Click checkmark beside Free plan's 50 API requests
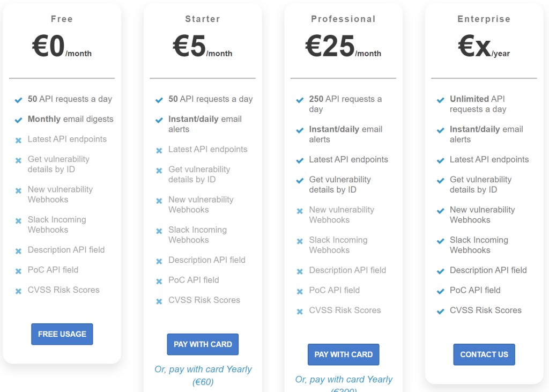The width and height of the screenshot is (549, 392). click(x=18, y=100)
